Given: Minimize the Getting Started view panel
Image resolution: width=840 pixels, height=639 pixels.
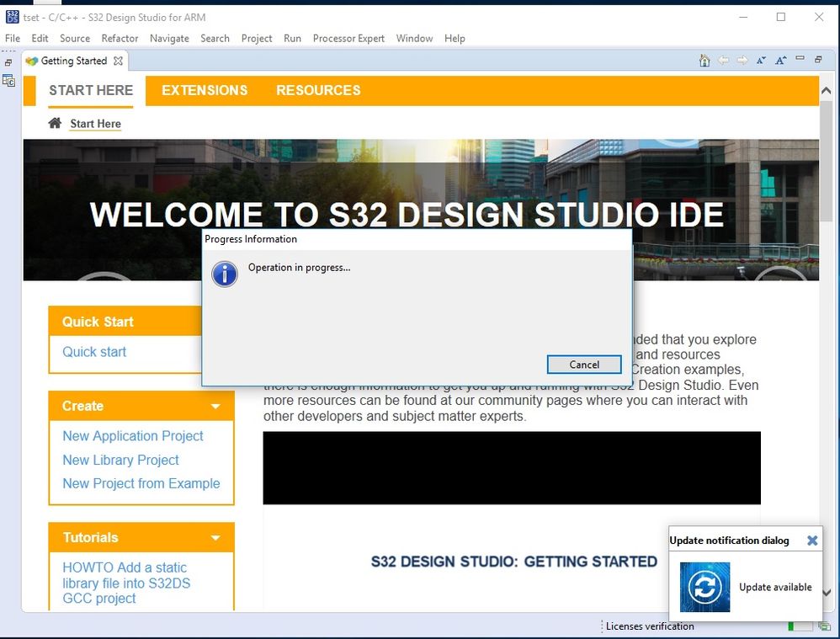Looking at the screenshot, I should pos(800,58).
